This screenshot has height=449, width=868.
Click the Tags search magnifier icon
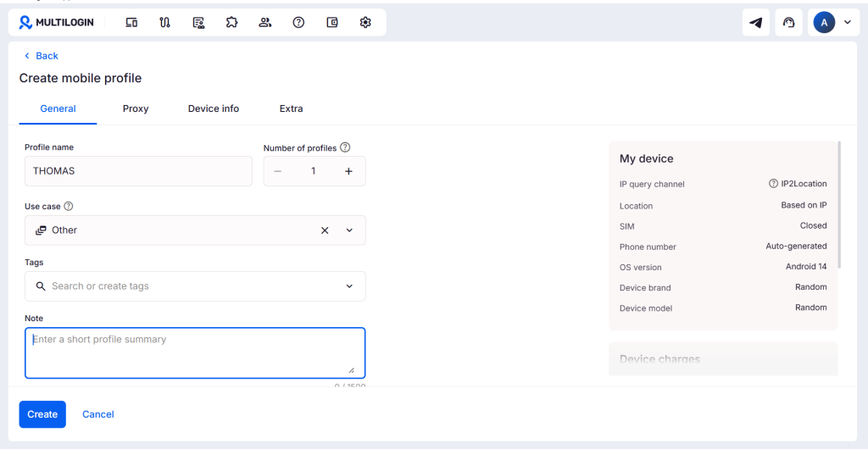(41, 286)
